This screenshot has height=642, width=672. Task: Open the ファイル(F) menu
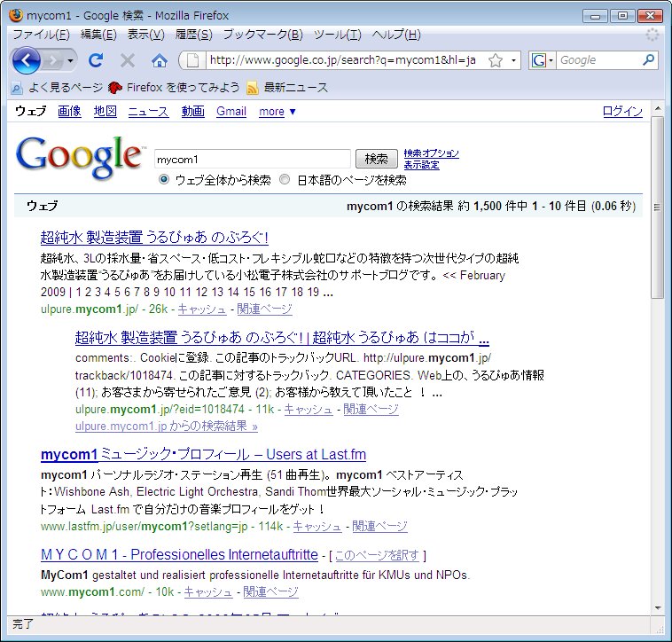point(41,35)
